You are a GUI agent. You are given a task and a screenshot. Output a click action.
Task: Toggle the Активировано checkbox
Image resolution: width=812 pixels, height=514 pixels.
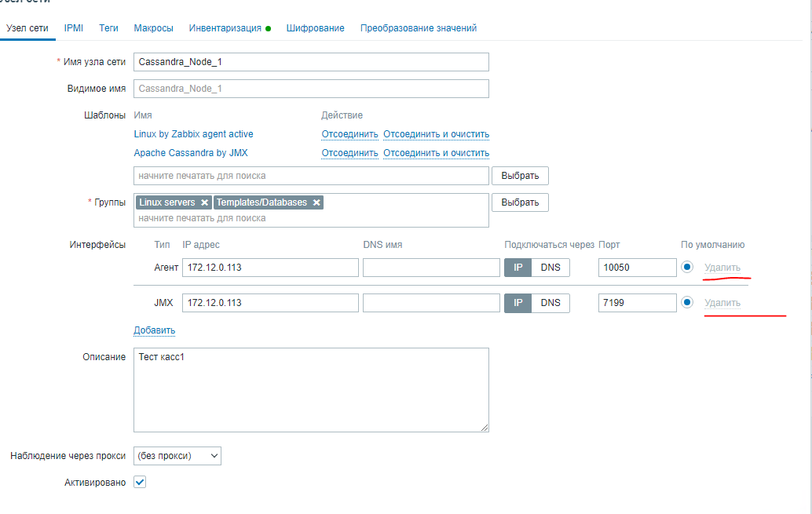click(140, 482)
